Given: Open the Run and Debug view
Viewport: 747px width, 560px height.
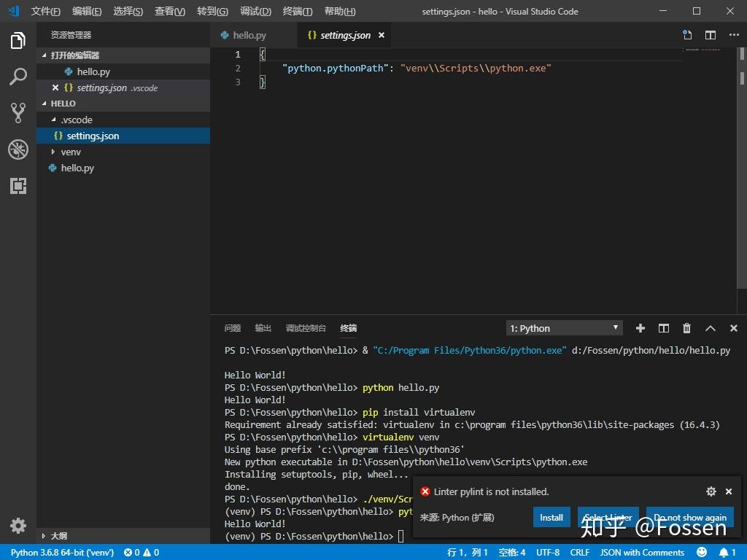Looking at the screenshot, I should click(x=18, y=149).
